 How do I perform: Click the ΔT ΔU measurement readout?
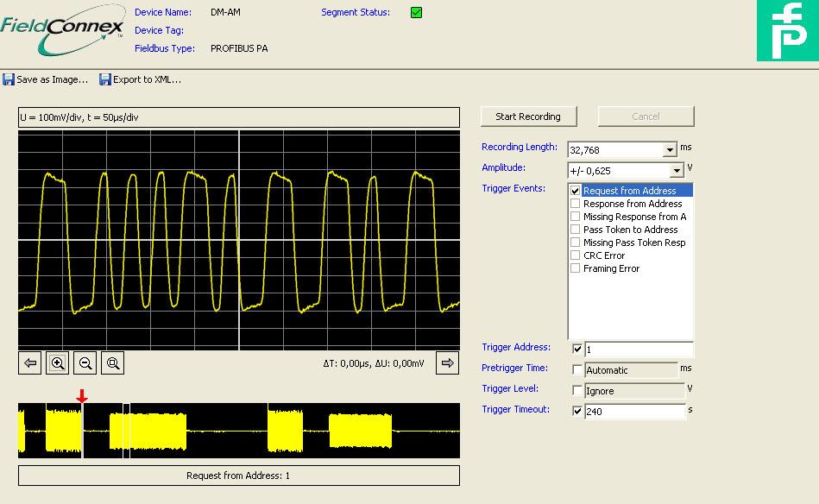374,363
